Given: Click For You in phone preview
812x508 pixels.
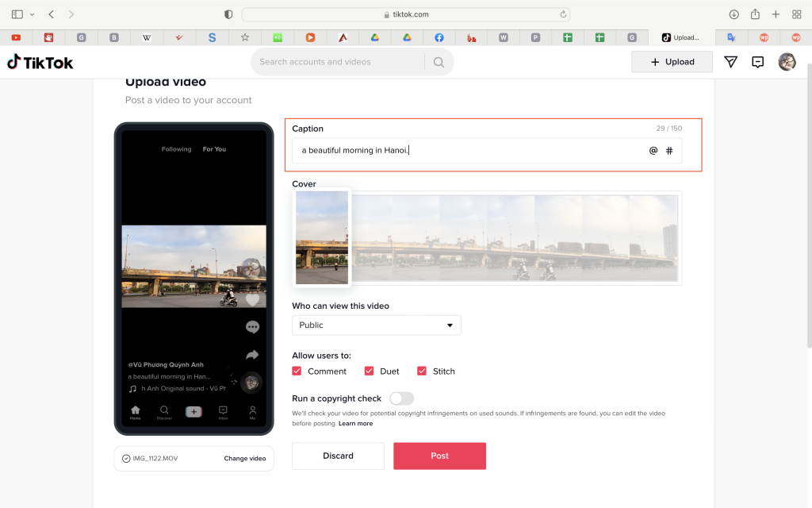Looking at the screenshot, I should tap(214, 148).
